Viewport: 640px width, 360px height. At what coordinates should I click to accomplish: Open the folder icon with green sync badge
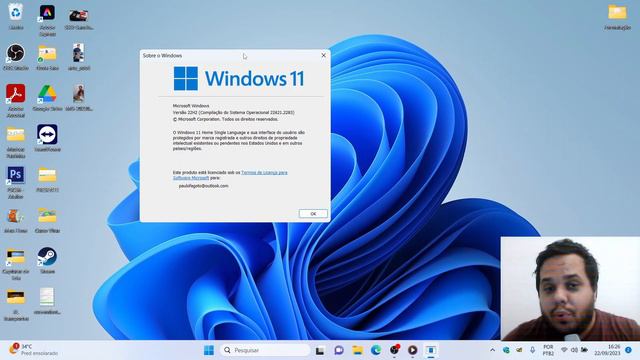click(47, 57)
